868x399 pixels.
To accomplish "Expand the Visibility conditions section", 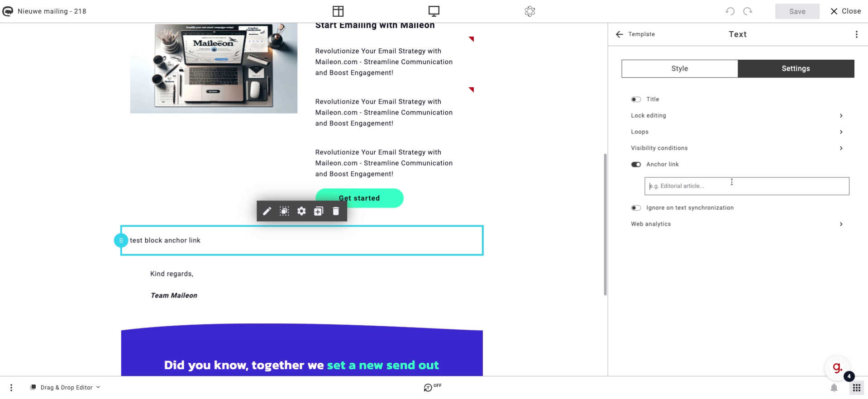I will coord(737,148).
